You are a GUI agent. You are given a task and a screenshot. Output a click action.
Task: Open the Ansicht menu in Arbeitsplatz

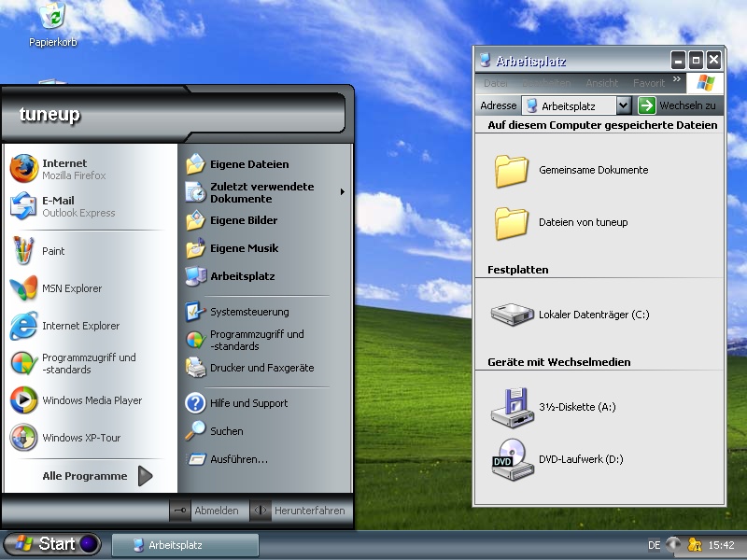[x=601, y=83]
